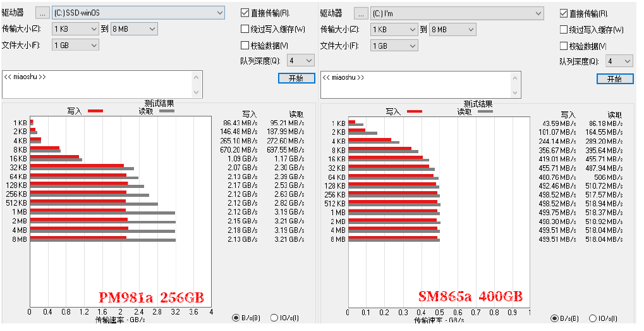Click the '518.94 MB/s' read value
The height and width of the screenshot is (331, 644).
604,204
